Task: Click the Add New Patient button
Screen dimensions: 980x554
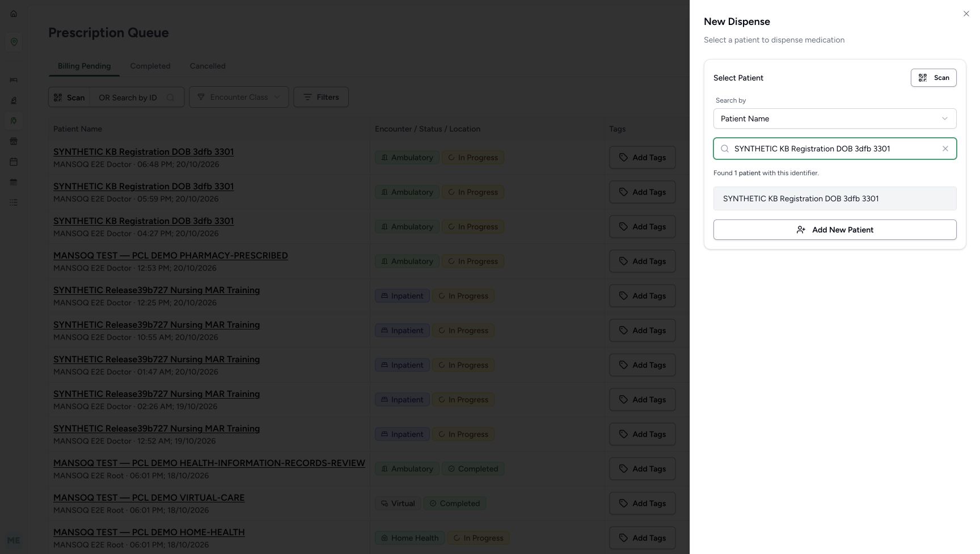Action: [834, 230]
